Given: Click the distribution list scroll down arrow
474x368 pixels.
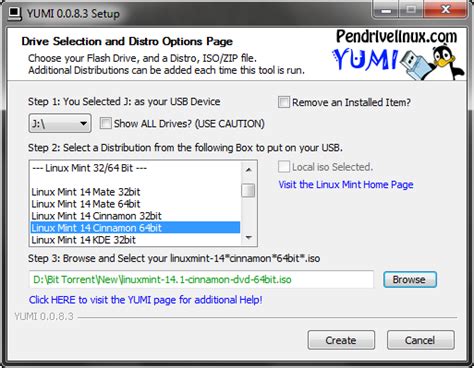Looking at the screenshot, I should 248,238.
